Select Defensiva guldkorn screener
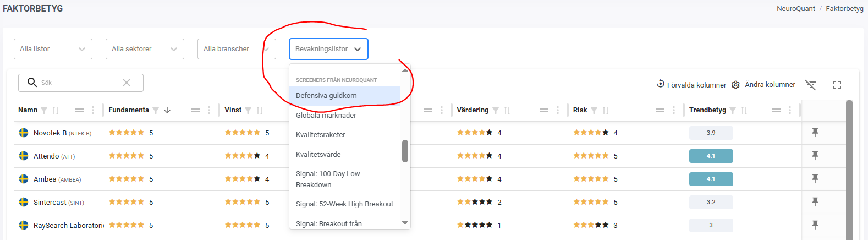This screenshot has width=868, height=240. point(326,95)
